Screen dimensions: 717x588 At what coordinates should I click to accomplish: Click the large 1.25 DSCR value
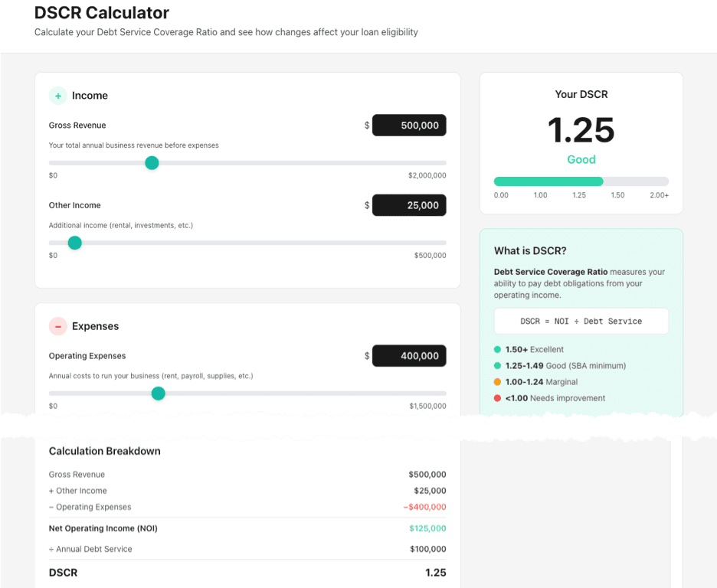(581, 131)
